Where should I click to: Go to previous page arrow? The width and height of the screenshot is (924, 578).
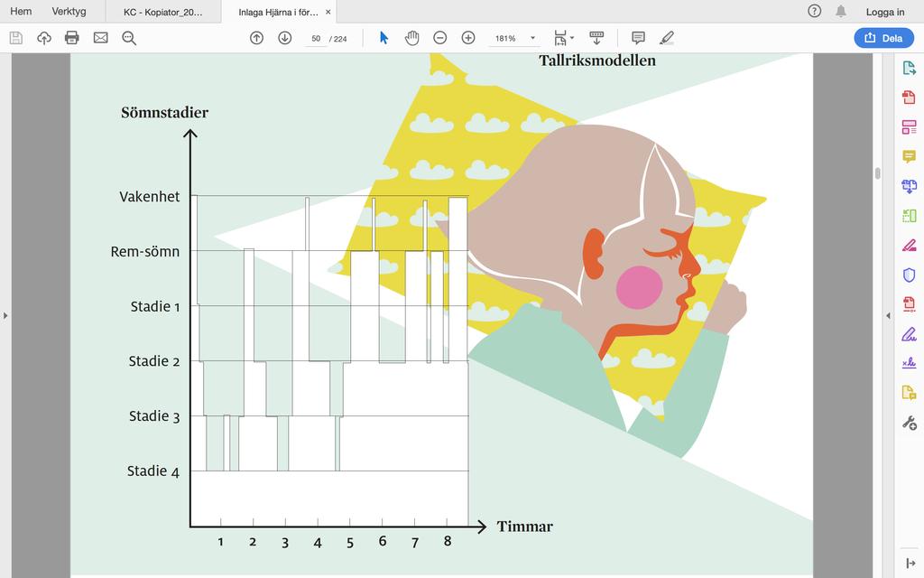pos(256,38)
